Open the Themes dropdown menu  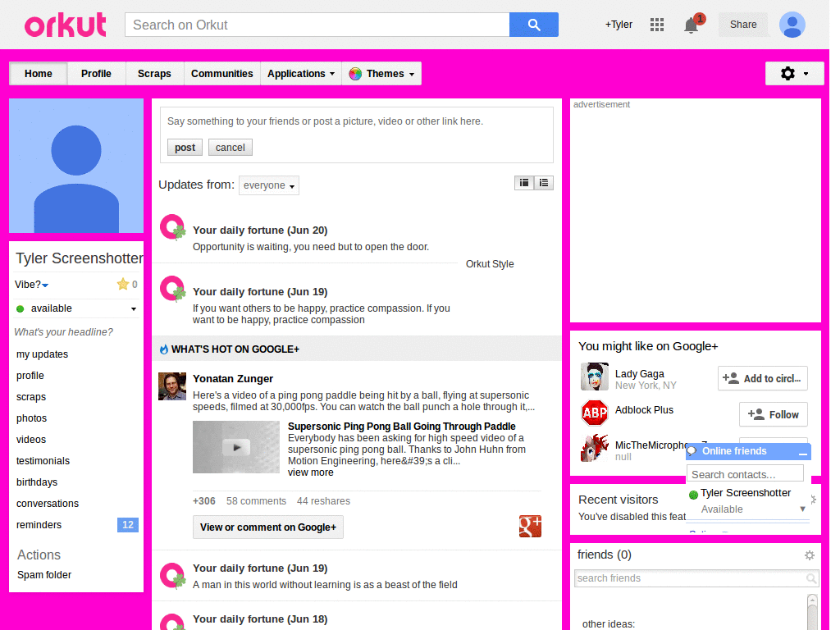tap(381, 73)
